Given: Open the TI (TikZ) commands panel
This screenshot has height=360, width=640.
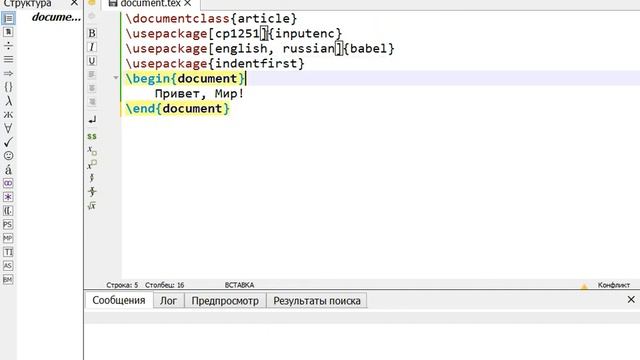Looking at the screenshot, I should tap(8, 252).
